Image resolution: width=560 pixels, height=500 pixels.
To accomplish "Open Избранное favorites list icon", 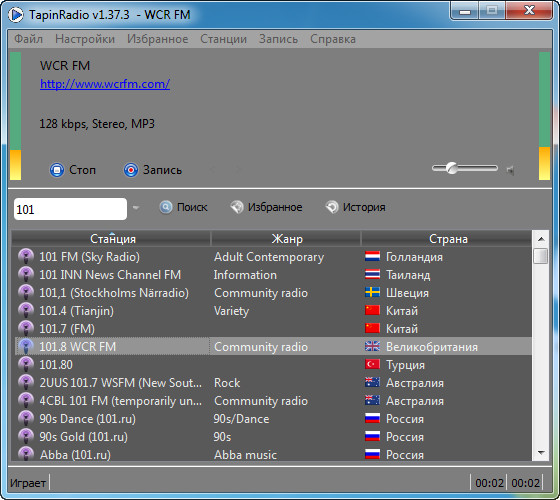I will pos(236,207).
